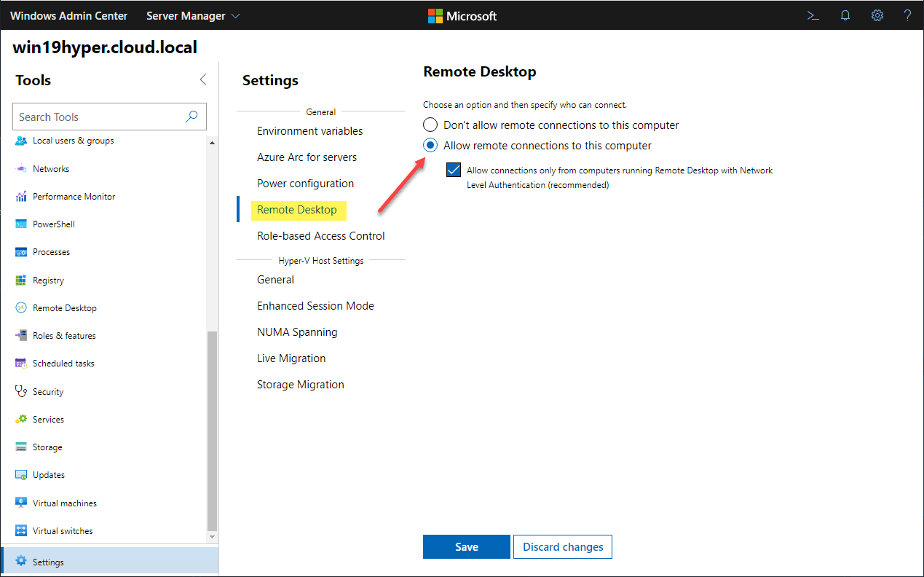
Task: Discard changes to Remote Desktop settings
Action: (x=562, y=546)
